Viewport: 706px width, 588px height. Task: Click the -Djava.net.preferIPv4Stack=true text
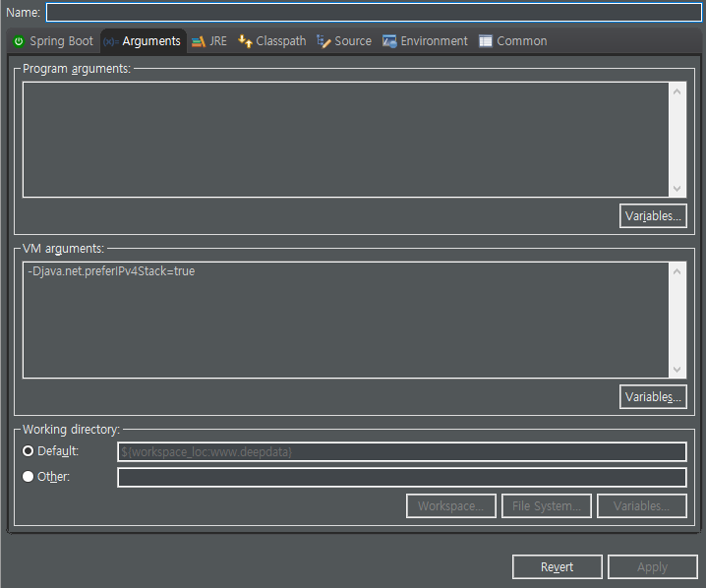click(111, 271)
